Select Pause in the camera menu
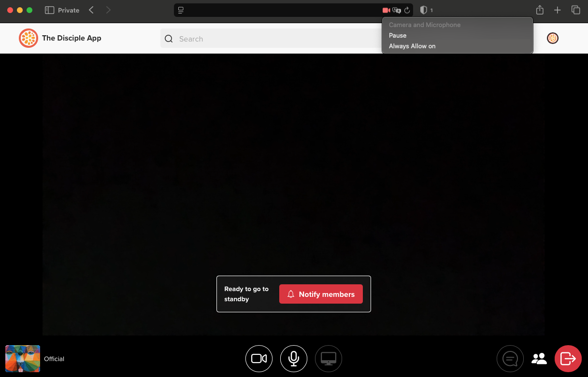 tap(398, 35)
